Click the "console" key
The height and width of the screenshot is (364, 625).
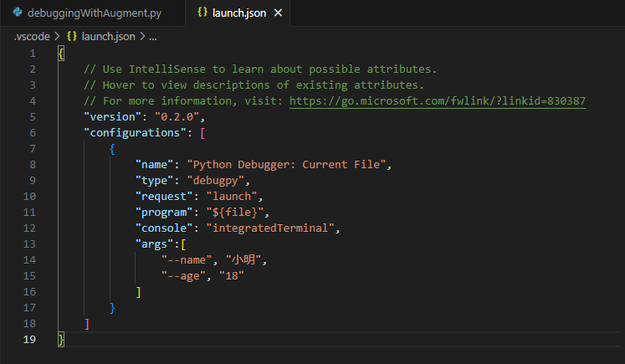tap(164, 228)
